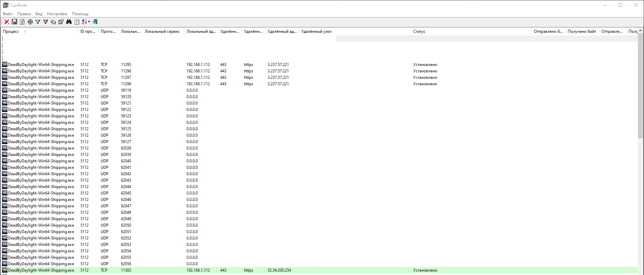The image size is (644, 275).
Task: Open the Файл menu
Action: click(7, 14)
